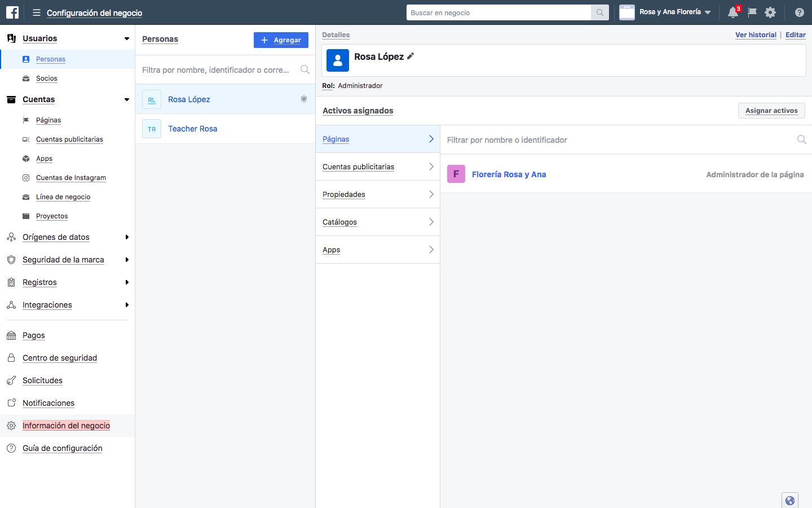Open Cuentas publicitarias in sidebar
Viewport: 812px width, 508px height.
click(69, 139)
